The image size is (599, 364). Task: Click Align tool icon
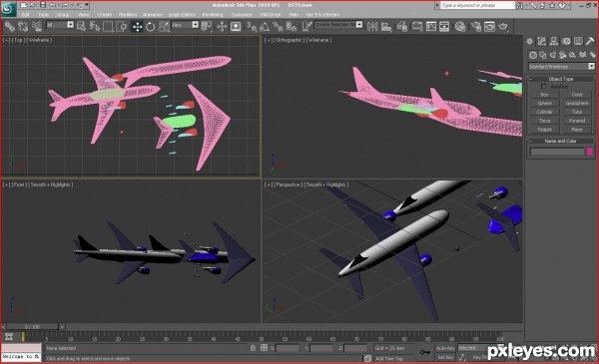click(386, 26)
